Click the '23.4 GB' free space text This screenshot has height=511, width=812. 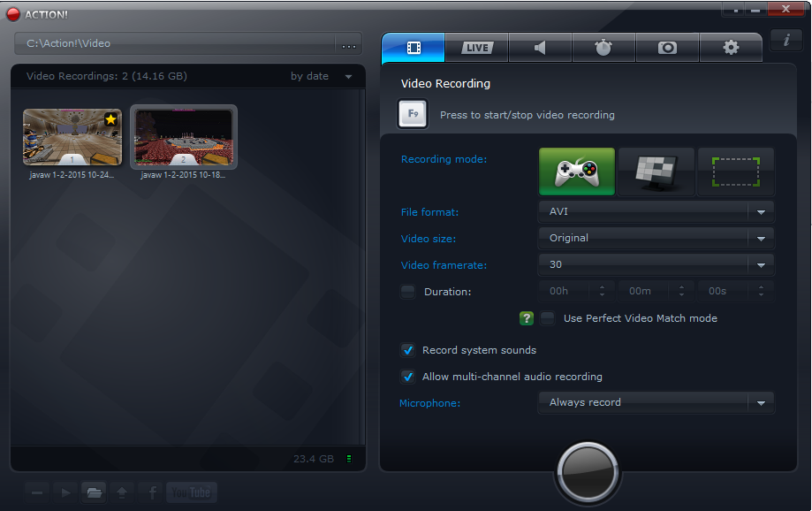tap(314, 459)
